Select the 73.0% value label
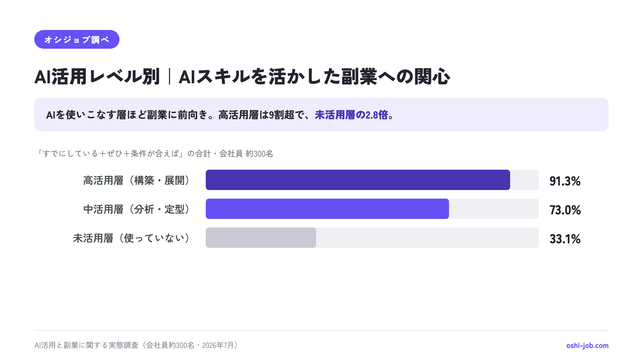Screen dimensions: 643x364 pyautogui.click(x=565, y=210)
